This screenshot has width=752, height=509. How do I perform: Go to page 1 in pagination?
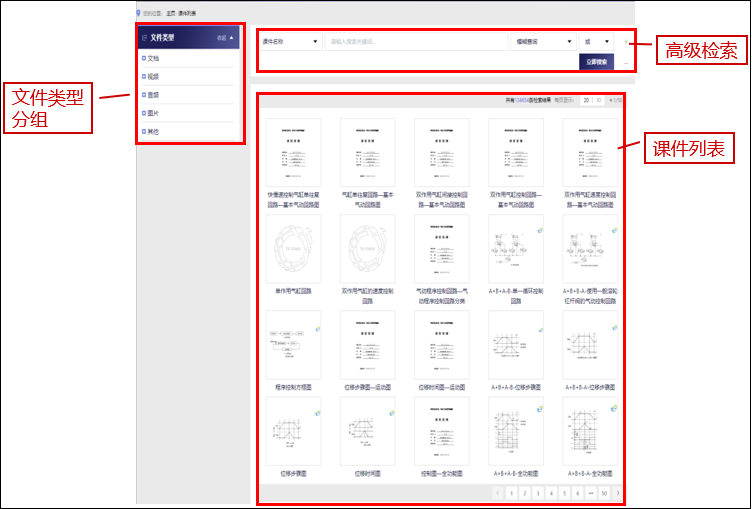click(x=511, y=493)
